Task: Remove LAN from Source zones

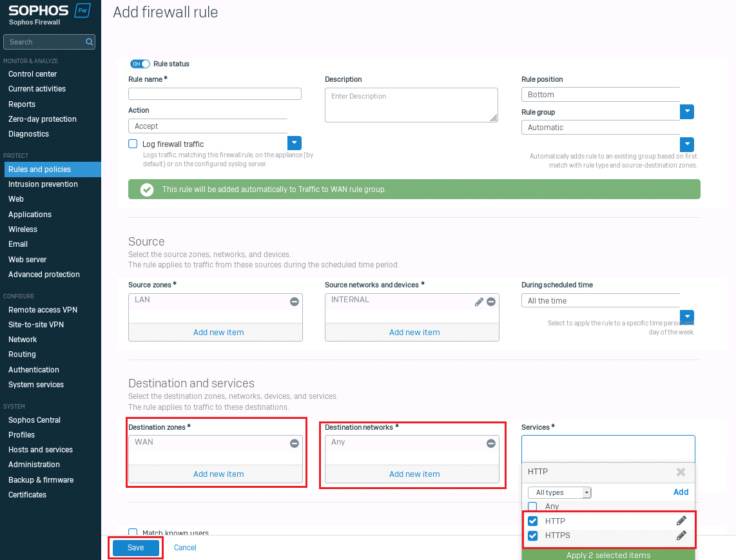Action: [x=295, y=302]
